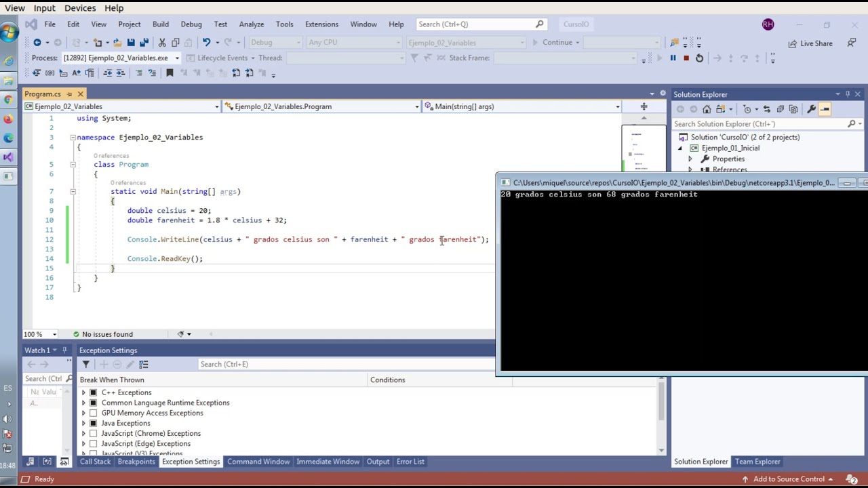Screen dimensions: 868x488
Task: Toggle the C++ Exceptions checkbox
Action: (x=94, y=393)
